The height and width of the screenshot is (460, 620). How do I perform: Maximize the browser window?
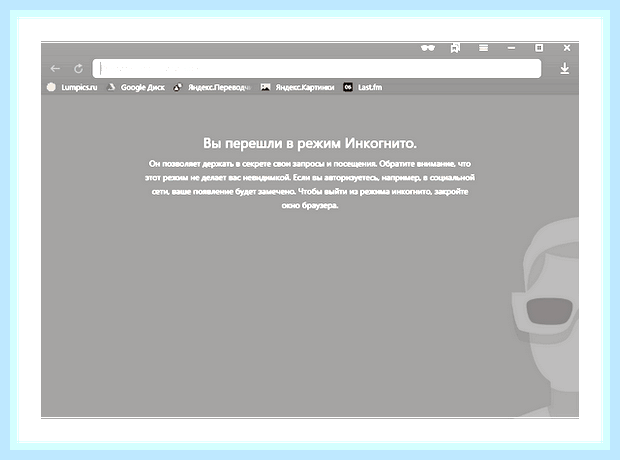point(539,48)
